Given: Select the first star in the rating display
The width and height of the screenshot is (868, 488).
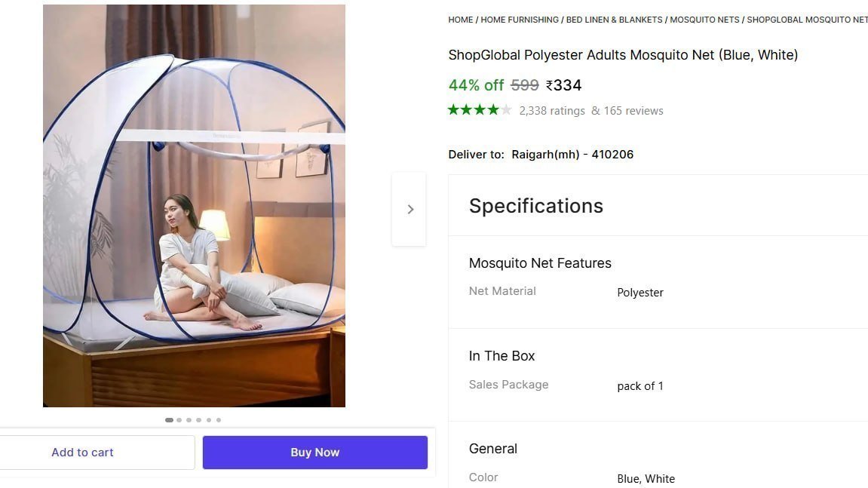Looking at the screenshot, I should (x=454, y=110).
